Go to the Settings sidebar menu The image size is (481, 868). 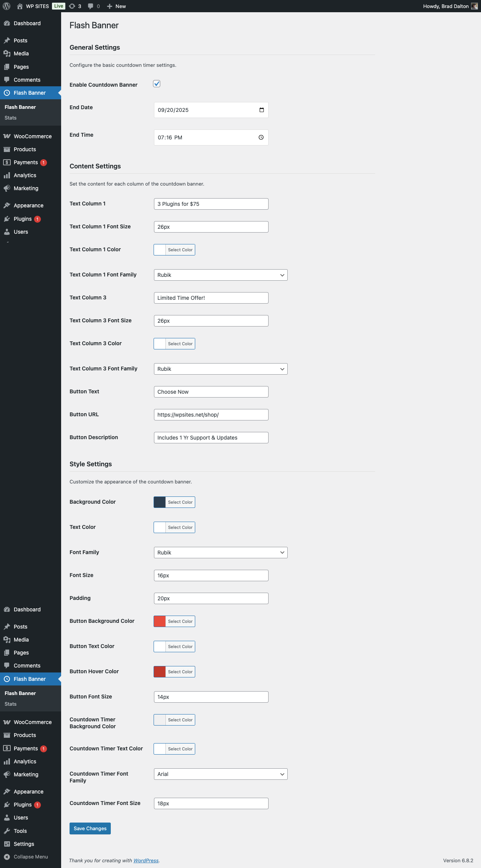click(x=24, y=844)
